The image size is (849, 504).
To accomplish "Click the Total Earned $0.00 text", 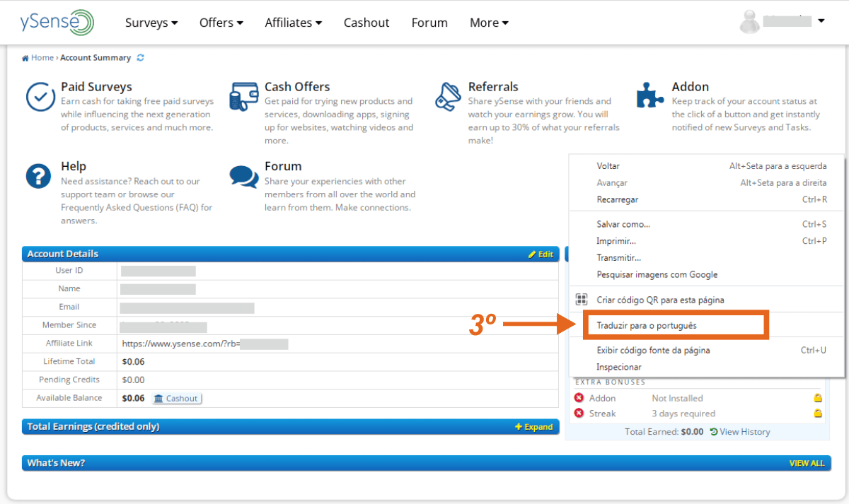I will (664, 432).
